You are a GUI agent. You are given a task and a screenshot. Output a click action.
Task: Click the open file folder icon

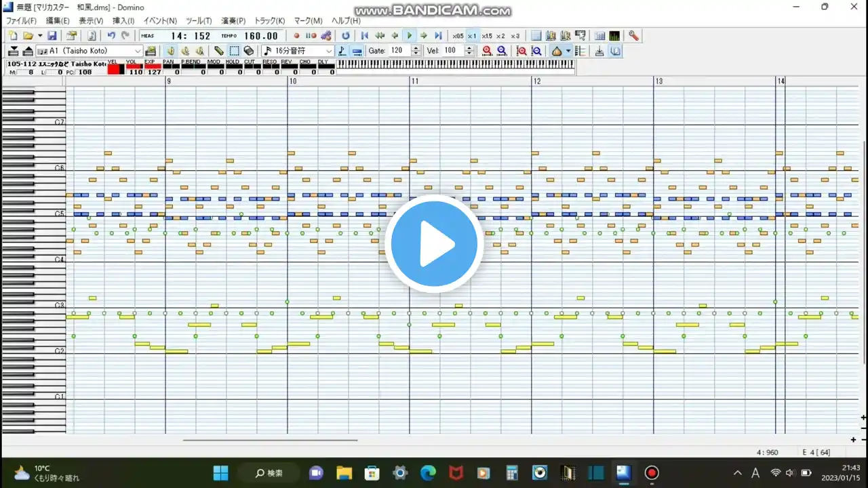tap(28, 36)
